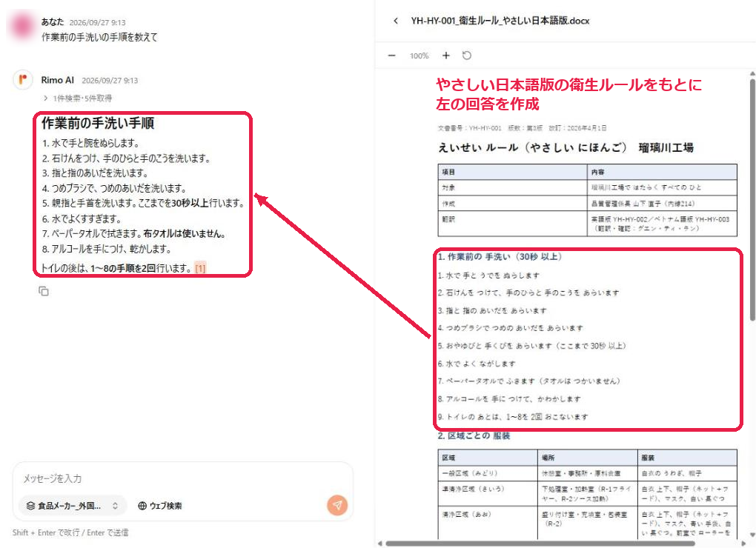Click the 項目 header cell in the first table

(512, 172)
